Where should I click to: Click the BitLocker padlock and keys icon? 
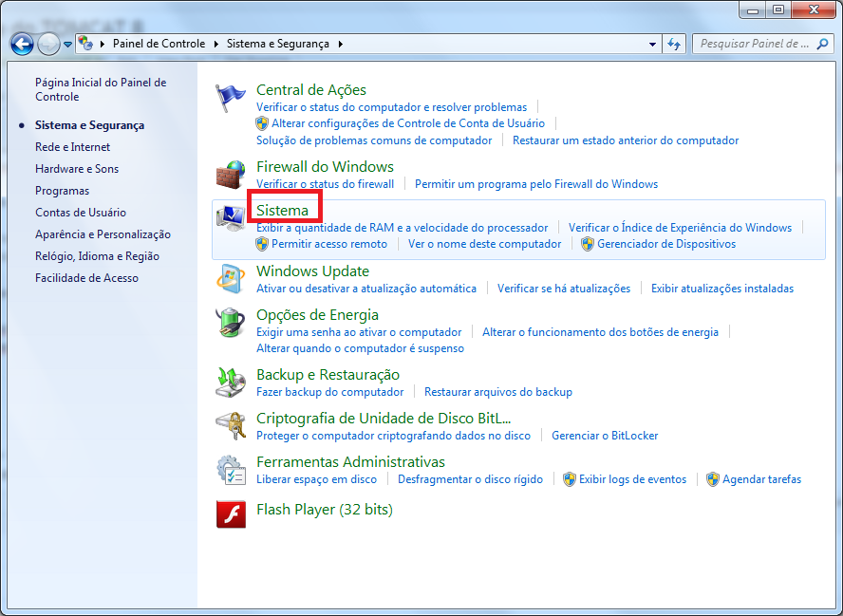(x=231, y=426)
